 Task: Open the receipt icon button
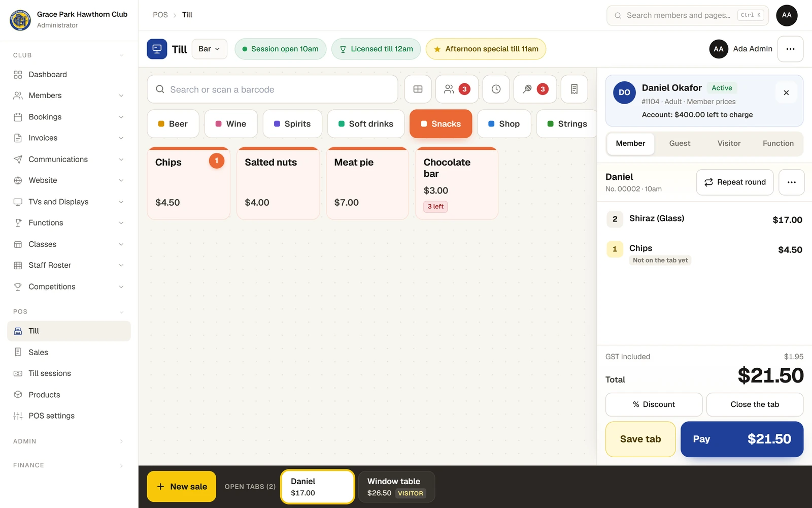574,89
